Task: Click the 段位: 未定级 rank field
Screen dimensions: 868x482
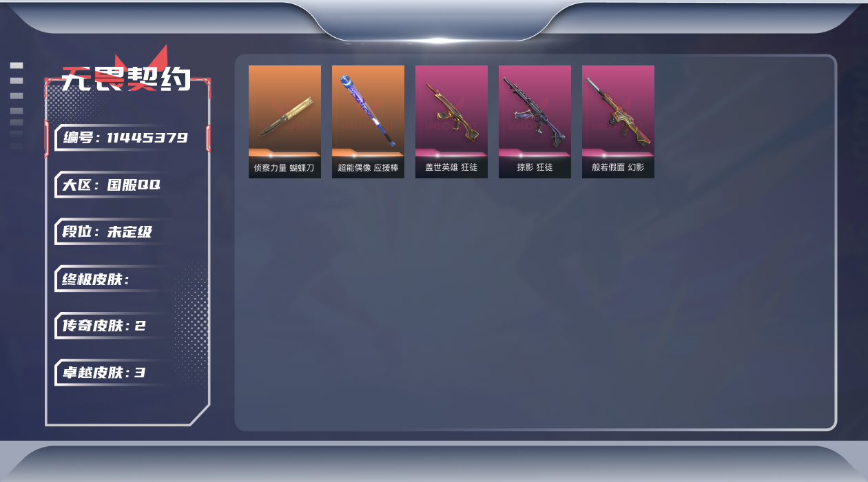Action: pyautogui.click(x=114, y=232)
